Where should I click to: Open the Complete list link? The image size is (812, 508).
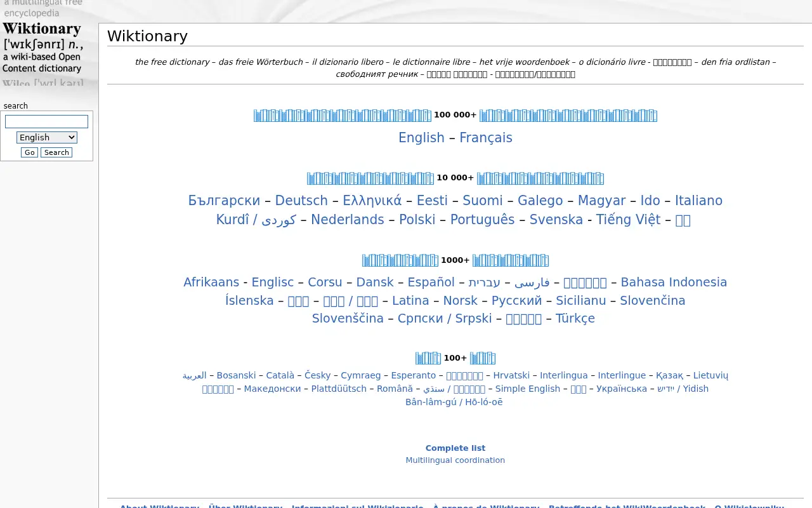coord(455,448)
